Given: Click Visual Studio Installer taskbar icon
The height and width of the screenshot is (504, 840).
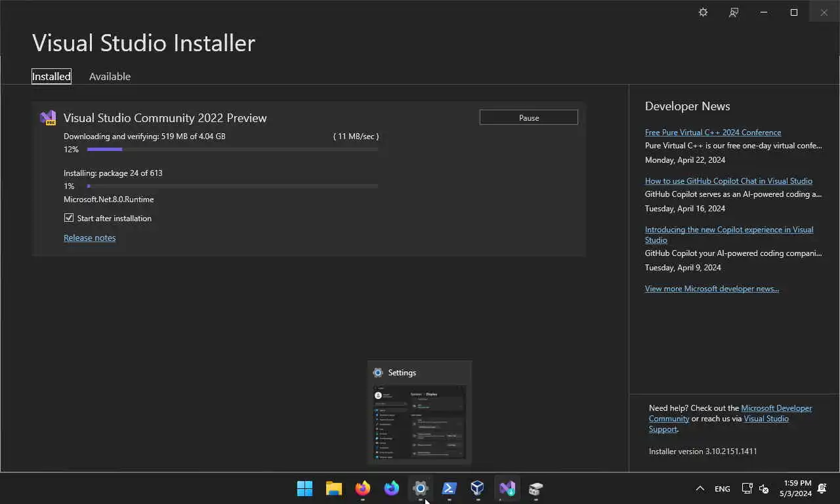Looking at the screenshot, I should tap(507, 488).
